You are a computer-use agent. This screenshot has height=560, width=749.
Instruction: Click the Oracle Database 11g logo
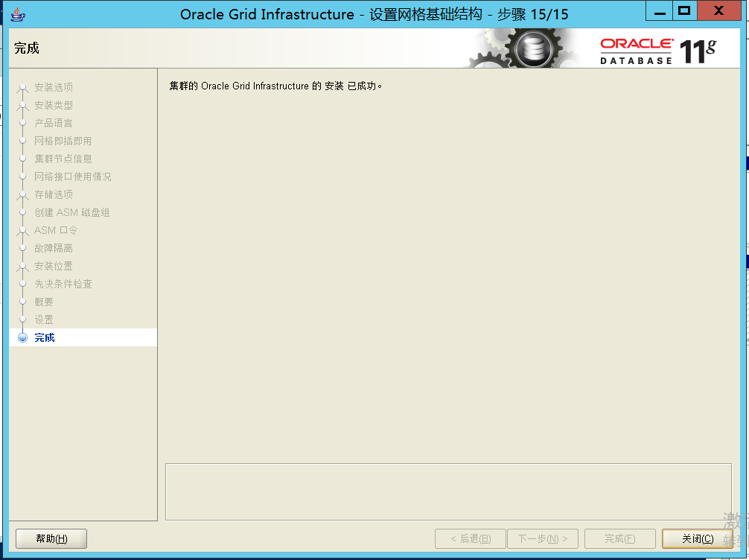point(658,51)
